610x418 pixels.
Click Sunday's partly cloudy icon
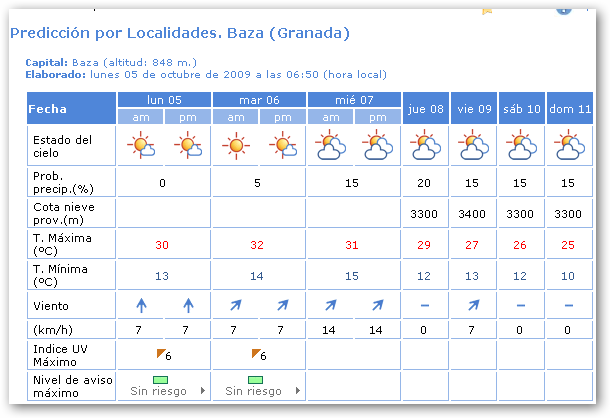pyautogui.click(x=569, y=148)
